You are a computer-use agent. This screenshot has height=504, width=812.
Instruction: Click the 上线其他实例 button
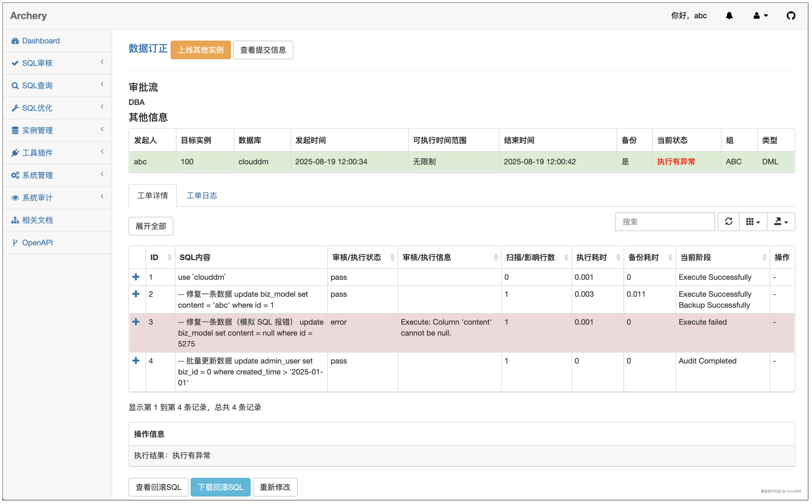point(200,50)
